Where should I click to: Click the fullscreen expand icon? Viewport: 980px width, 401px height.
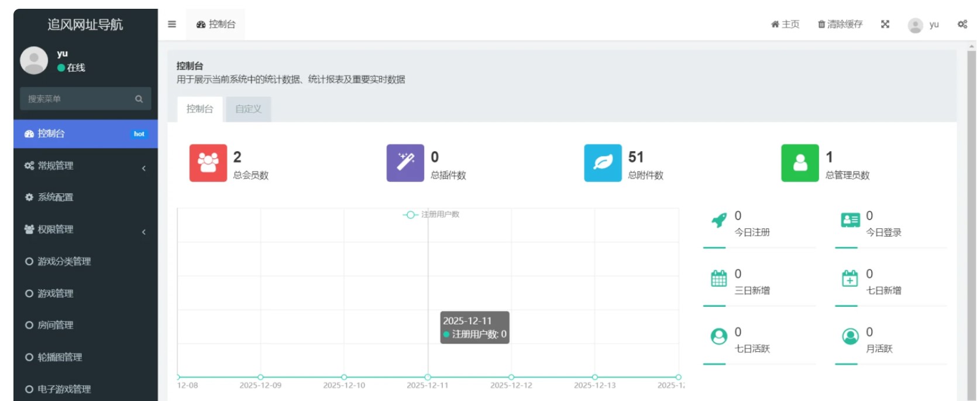(885, 24)
